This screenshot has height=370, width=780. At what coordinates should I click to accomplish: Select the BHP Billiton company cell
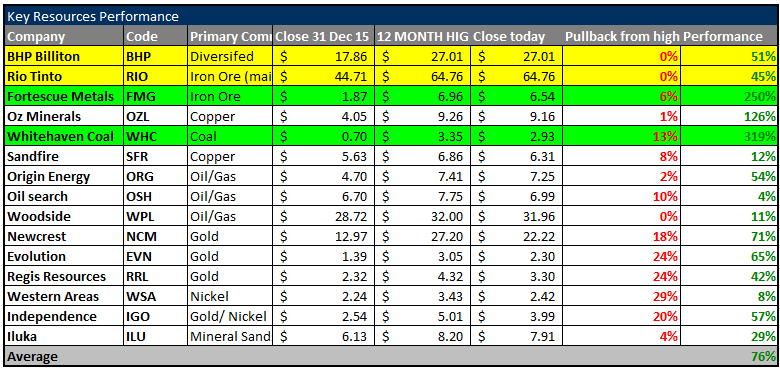tap(64, 56)
